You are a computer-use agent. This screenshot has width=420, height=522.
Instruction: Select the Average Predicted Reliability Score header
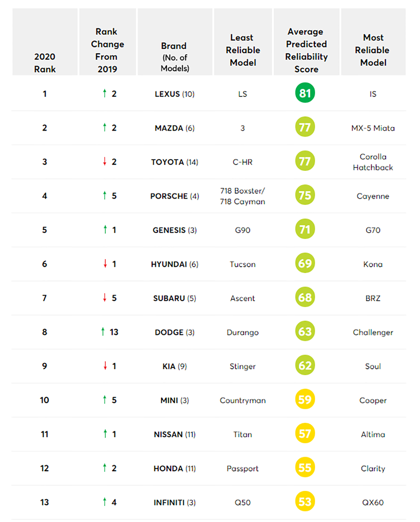coord(306,50)
